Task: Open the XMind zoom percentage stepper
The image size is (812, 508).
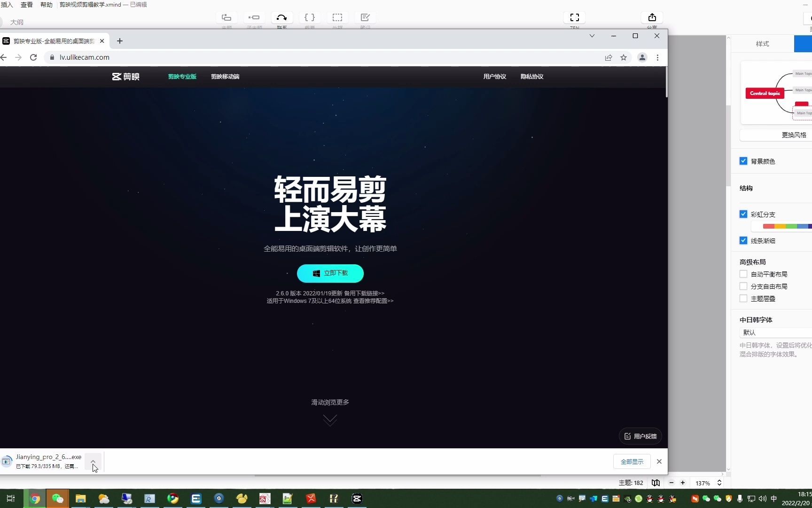Action: (x=719, y=483)
